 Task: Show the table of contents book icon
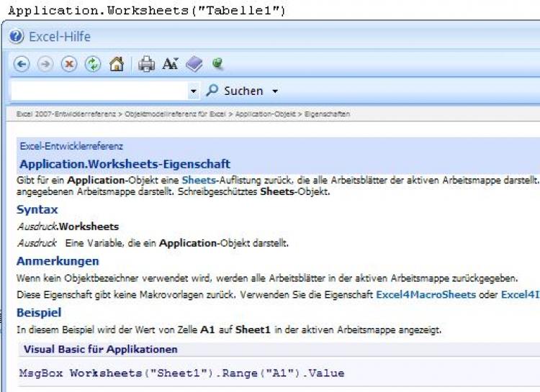pyautogui.click(x=194, y=64)
